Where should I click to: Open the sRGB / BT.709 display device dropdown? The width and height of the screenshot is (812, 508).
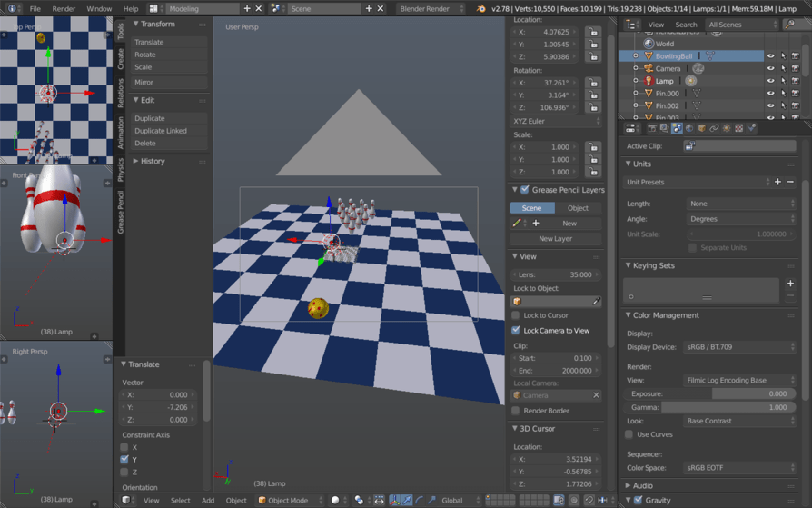(739, 347)
